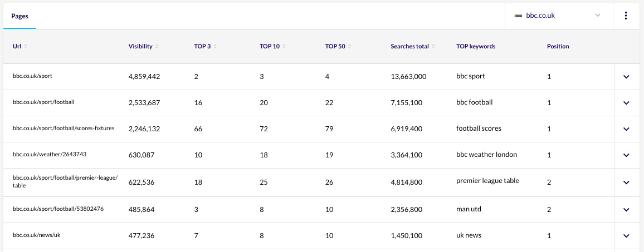Click searches total 2,356,800
Screen dimensions: 644x252
pos(407,209)
